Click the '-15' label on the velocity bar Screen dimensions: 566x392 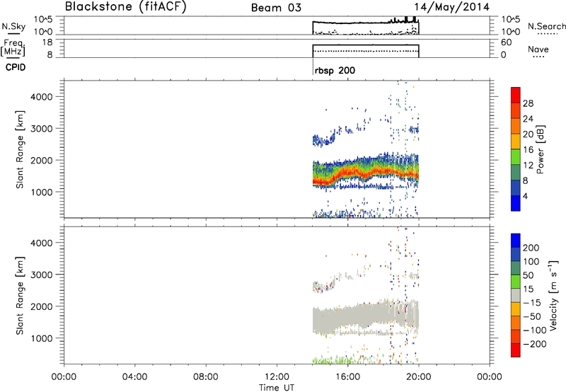coord(532,302)
